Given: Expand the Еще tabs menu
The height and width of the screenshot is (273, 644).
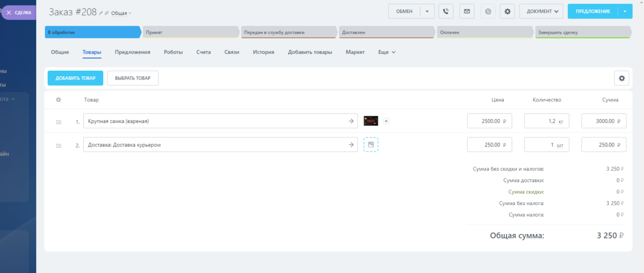Looking at the screenshot, I should [387, 52].
